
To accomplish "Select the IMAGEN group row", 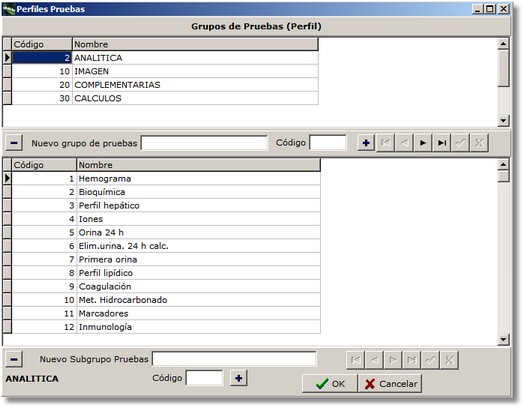I will point(165,71).
